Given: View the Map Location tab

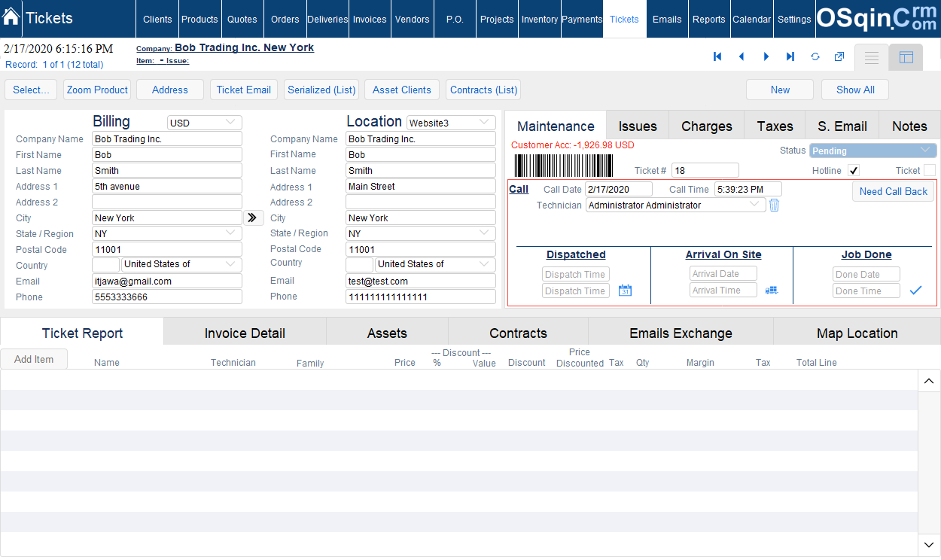Looking at the screenshot, I should [x=857, y=333].
